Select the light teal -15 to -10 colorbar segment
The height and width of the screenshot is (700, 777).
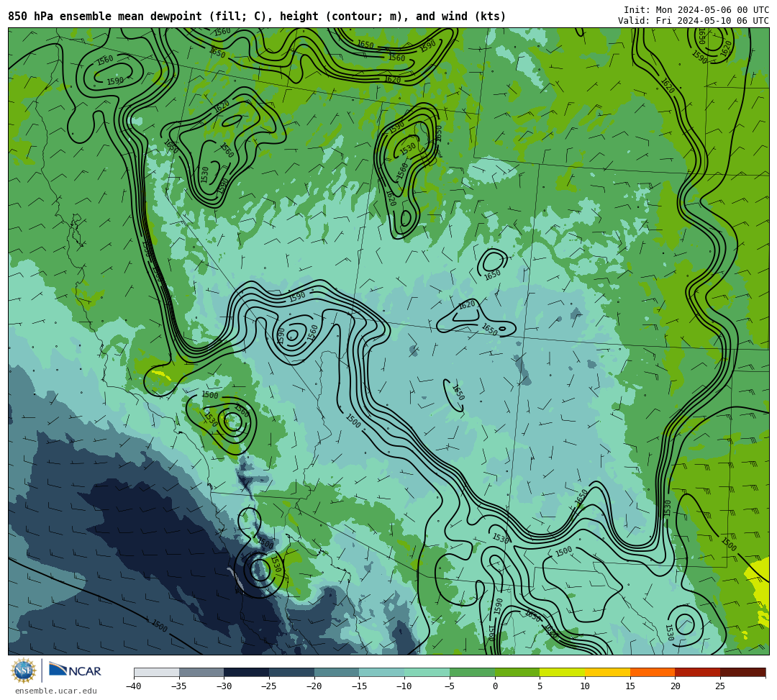click(x=381, y=672)
